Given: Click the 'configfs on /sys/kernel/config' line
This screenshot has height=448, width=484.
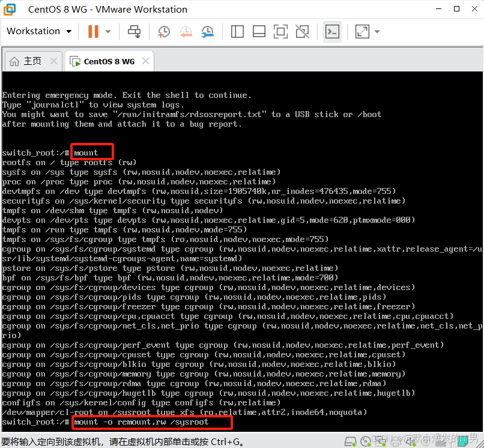Looking at the screenshot, I should [x=141, y=402].
